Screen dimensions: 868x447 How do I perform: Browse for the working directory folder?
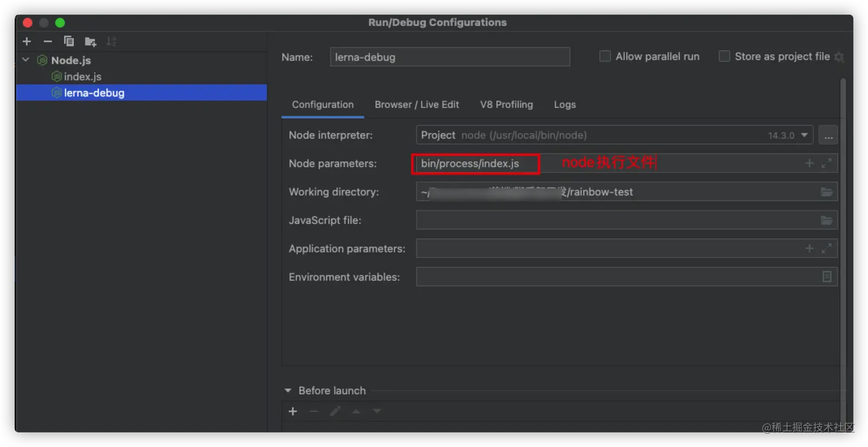click(827, 192)
